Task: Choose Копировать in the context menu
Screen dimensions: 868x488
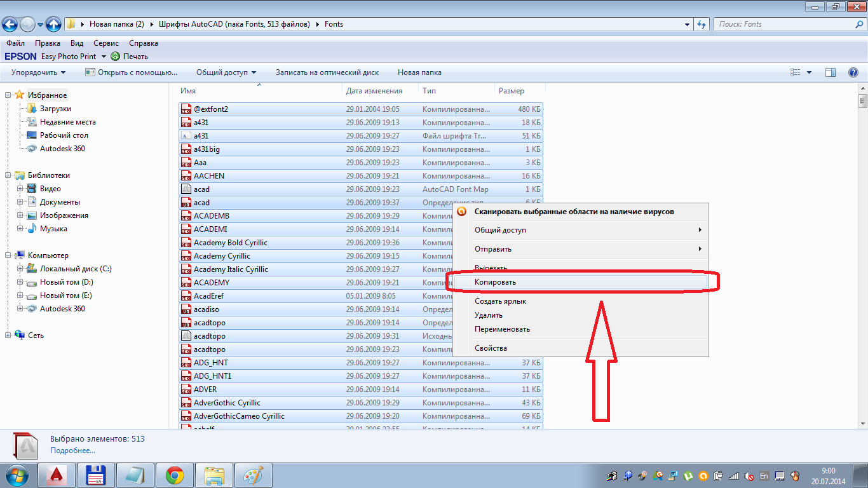Action: pos(581,281)
